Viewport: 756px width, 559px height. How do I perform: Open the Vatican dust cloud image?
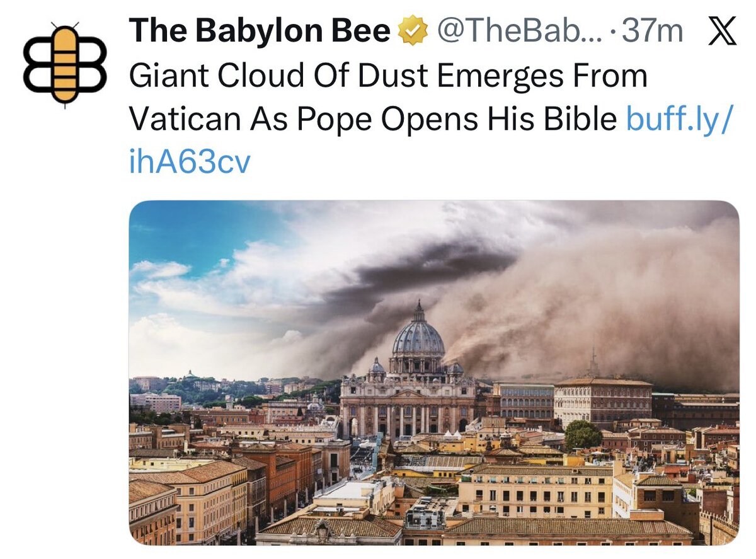coord(433,372)
